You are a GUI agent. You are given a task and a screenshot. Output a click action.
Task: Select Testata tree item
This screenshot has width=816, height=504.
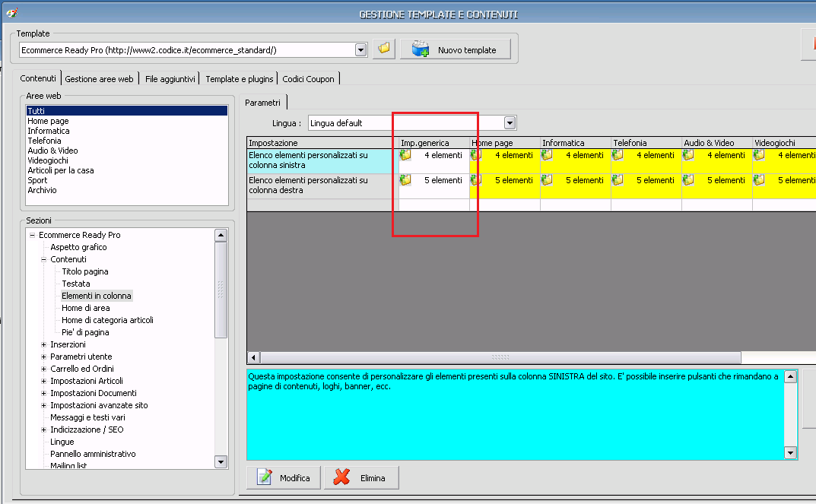[76, 284]
